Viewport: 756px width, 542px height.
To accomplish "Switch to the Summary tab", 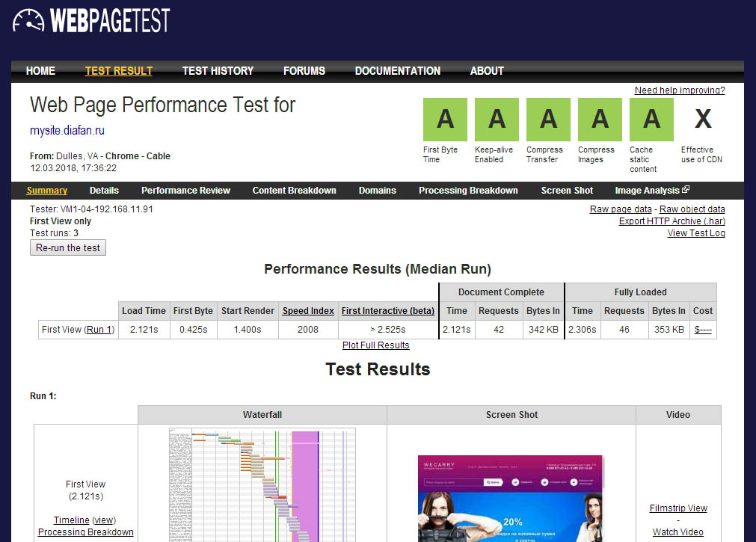I will 47,191.
